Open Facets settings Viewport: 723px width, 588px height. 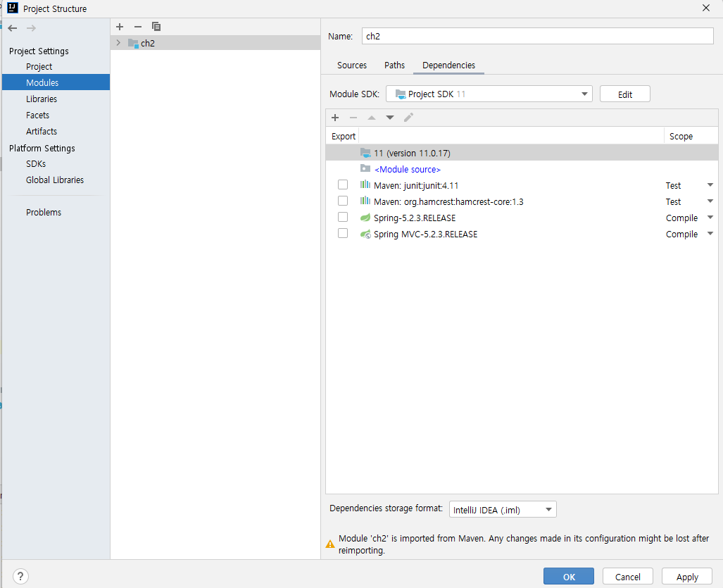point(37,115)
